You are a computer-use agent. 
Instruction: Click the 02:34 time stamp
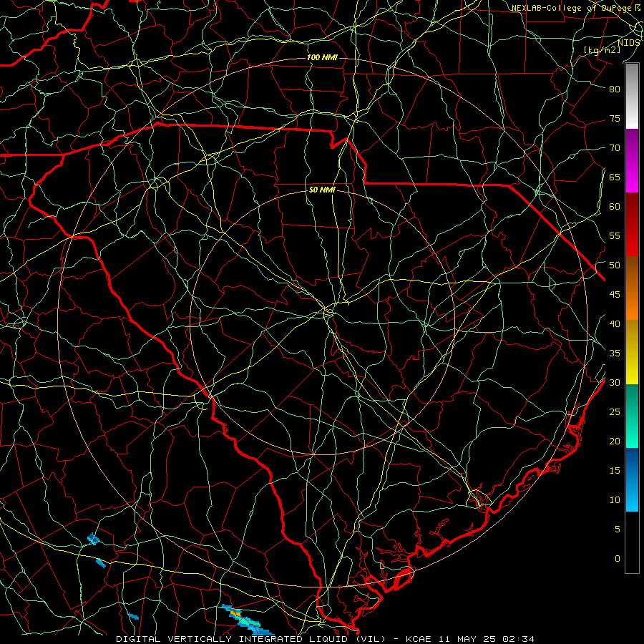519,639
